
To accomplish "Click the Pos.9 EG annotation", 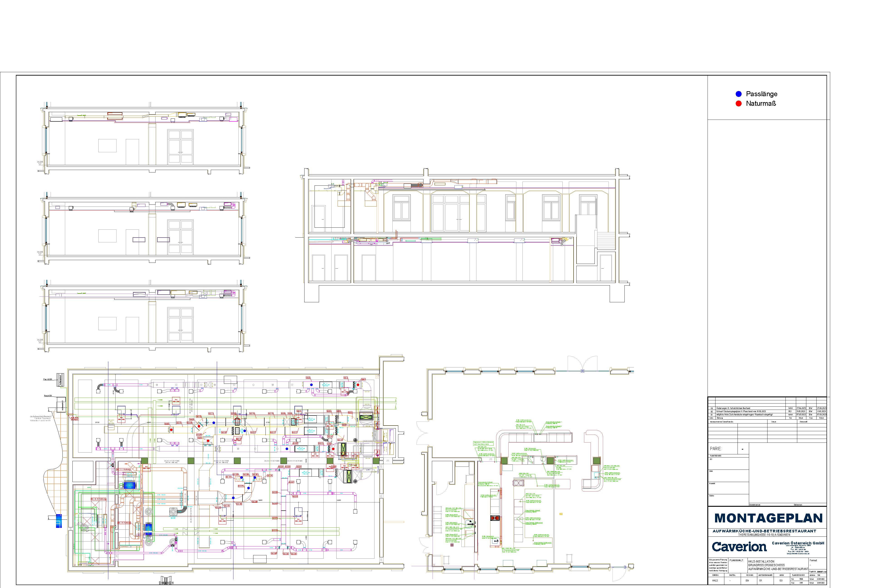I will pyautogui.click(x=48, y=396).
